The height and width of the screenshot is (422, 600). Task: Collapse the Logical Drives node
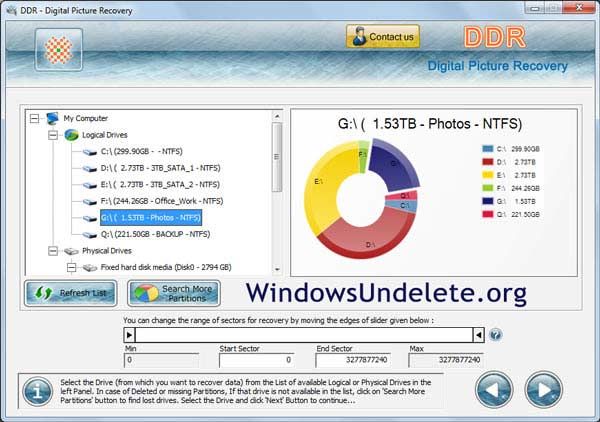pyautogui.click(x=53, y=135)
